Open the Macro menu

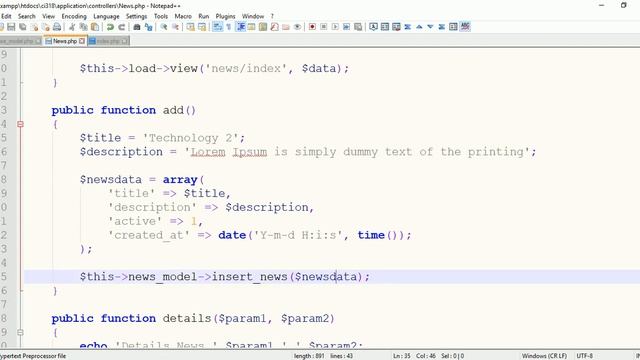coord(183,16)
